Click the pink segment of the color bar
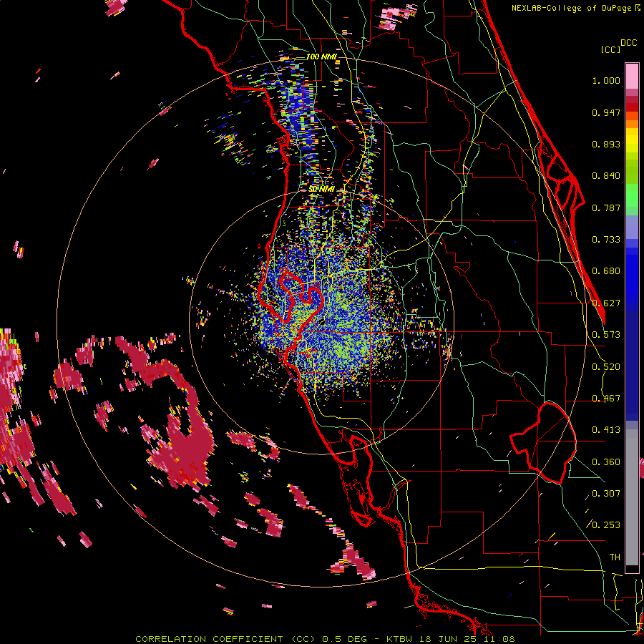Screen dimensions: 644x644 point(632,76)
